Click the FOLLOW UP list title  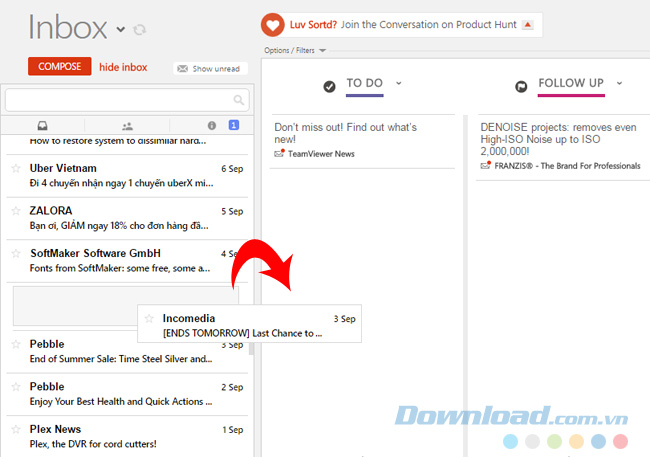[x=571, y=83]
